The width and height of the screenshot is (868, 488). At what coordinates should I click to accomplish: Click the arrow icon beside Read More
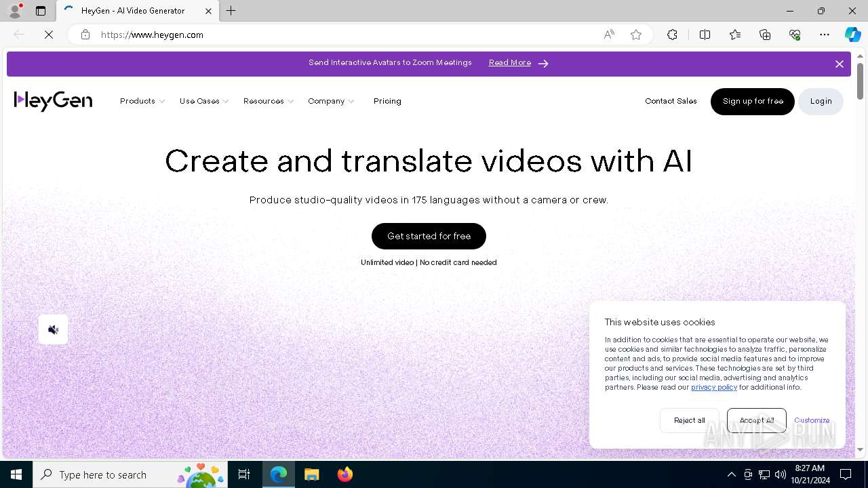tap(543, 63)
